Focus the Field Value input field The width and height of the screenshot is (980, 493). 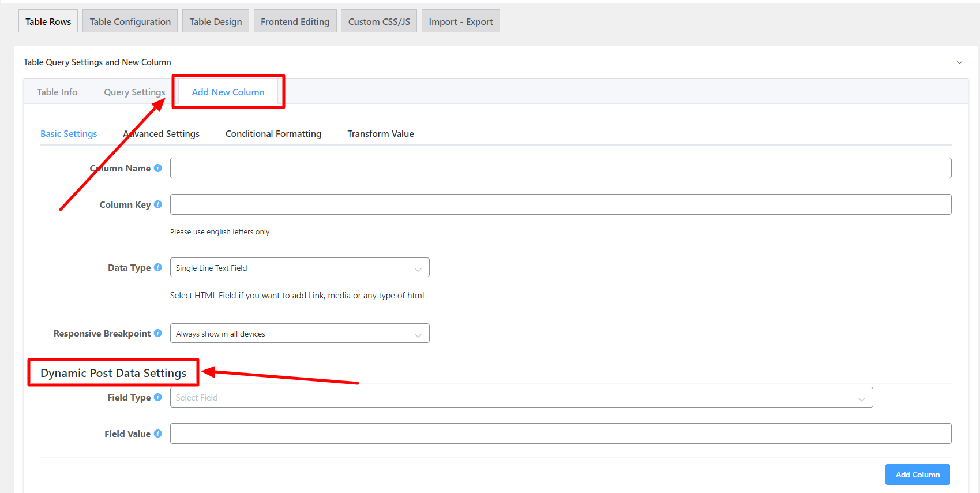pyautogui.click(x=561, y=434)
